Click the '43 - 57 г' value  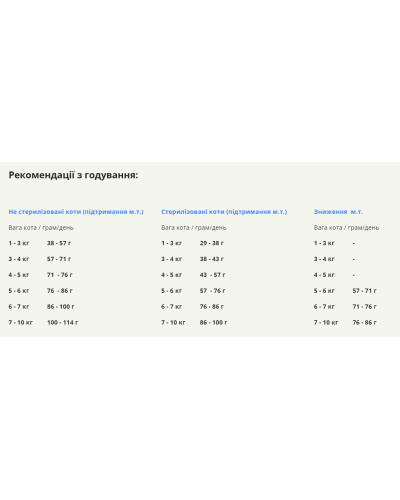pos(212,275)
